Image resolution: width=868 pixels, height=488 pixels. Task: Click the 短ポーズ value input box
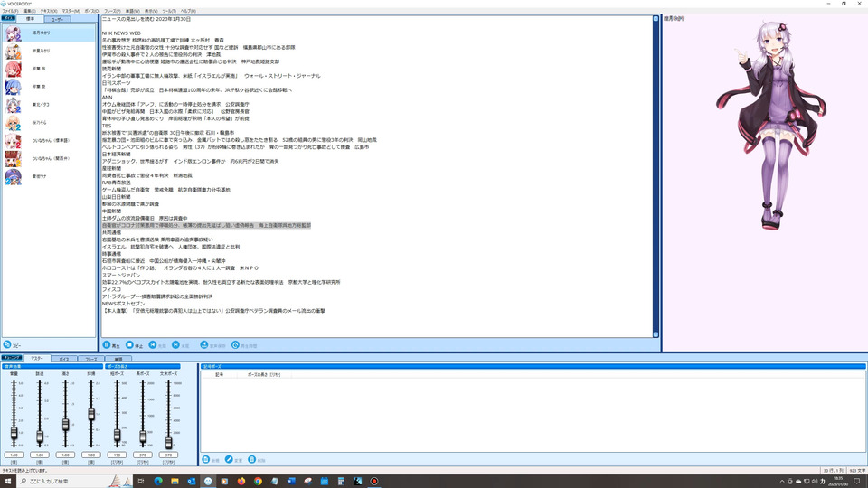117,455
